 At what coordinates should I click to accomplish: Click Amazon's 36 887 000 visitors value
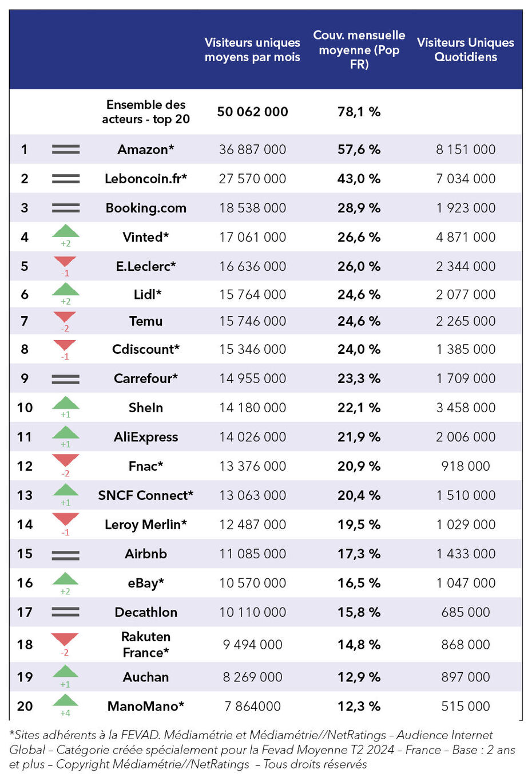[x=252, y=149]
